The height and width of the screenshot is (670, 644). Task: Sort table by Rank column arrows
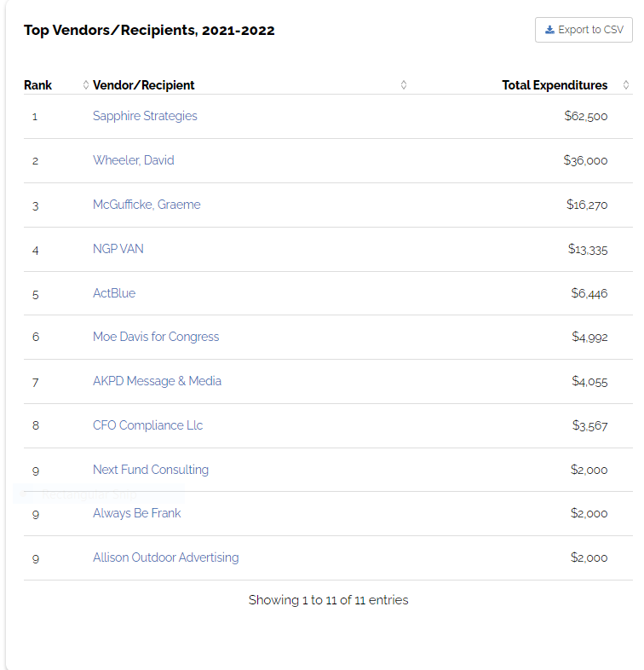[x=85, y=85]
